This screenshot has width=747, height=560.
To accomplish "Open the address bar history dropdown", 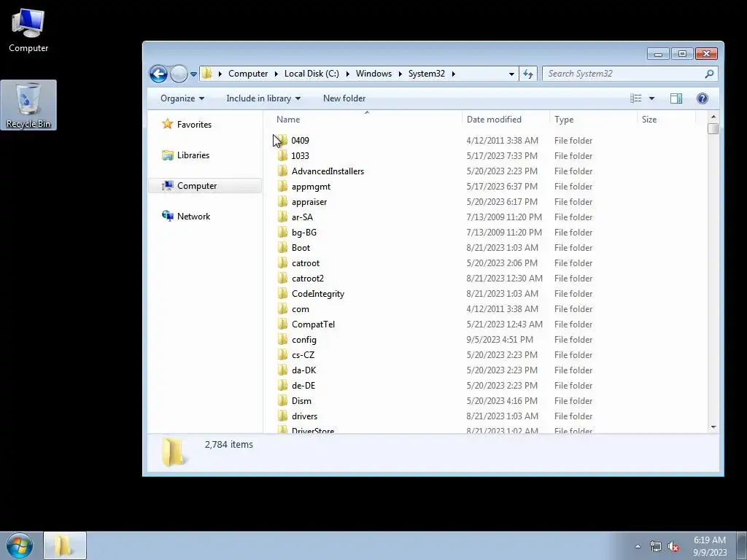I will 511,74.
